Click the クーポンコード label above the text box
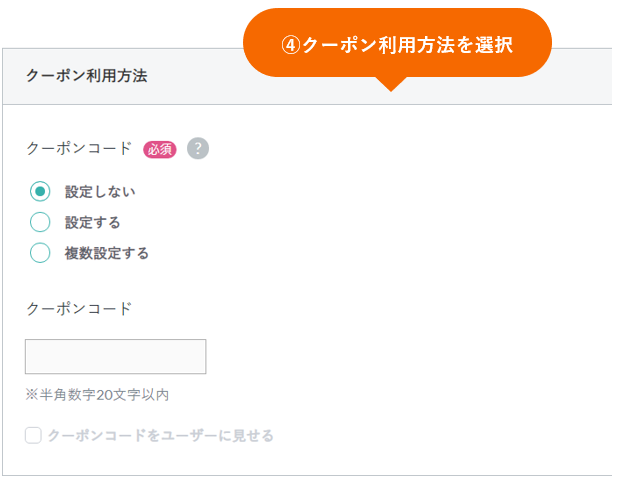This screenshot has width=619, height=477. pos(79,308)
